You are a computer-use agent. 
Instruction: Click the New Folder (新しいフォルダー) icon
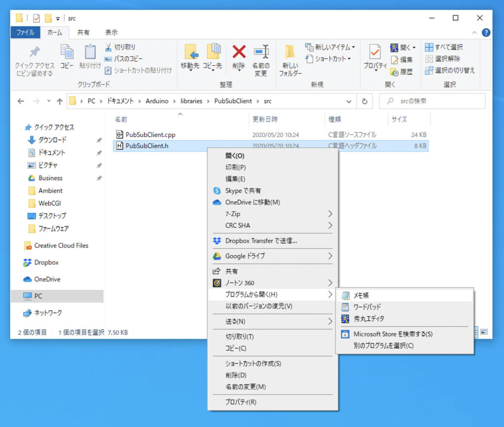[290, 53]
